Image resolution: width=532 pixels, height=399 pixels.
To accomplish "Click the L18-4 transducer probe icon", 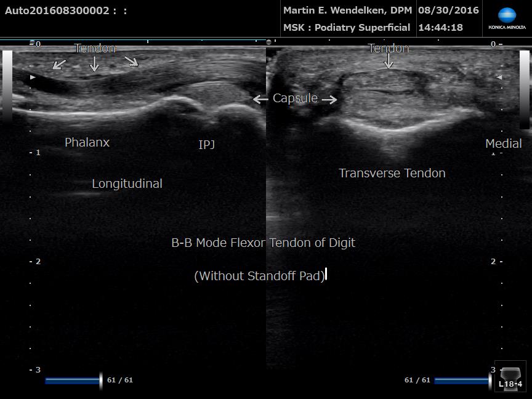I will coord(510,376).
